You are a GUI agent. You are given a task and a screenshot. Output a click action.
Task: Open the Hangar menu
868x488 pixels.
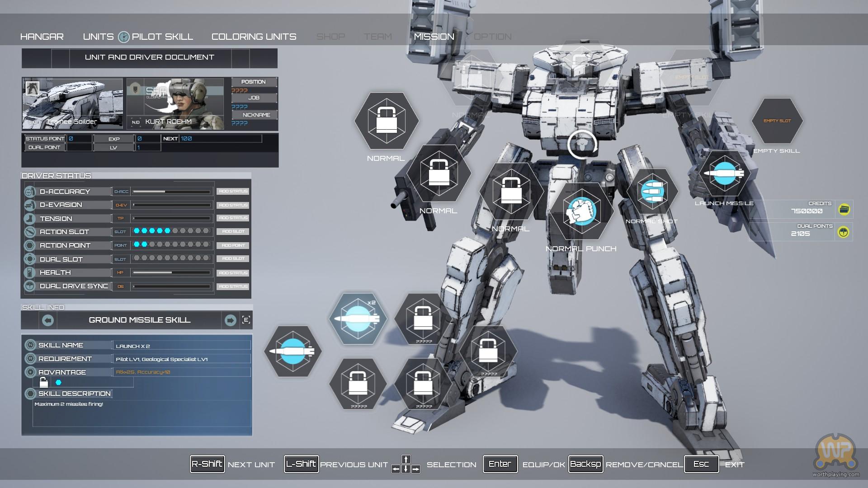click(x=42, y=37)
